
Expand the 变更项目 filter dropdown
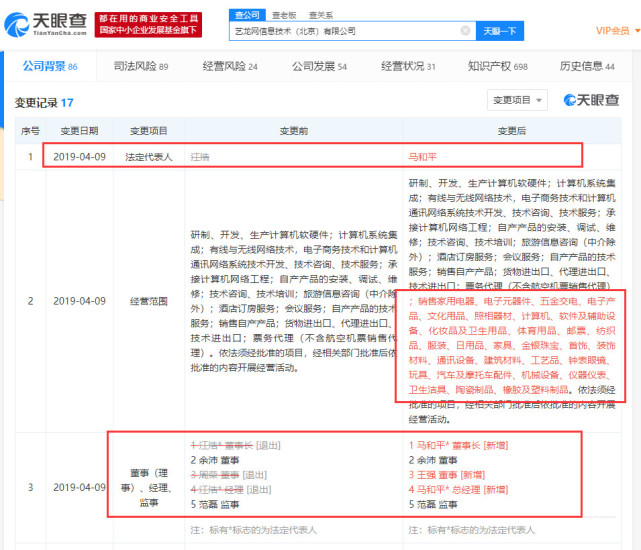coord(517,100)
